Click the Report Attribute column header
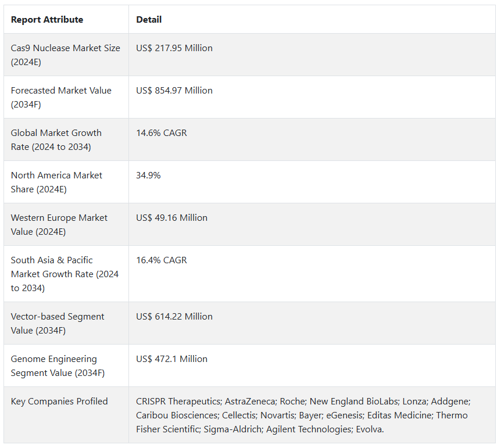Image resolution: width=501 pixels, height=448 pixels. pos(47,20)
